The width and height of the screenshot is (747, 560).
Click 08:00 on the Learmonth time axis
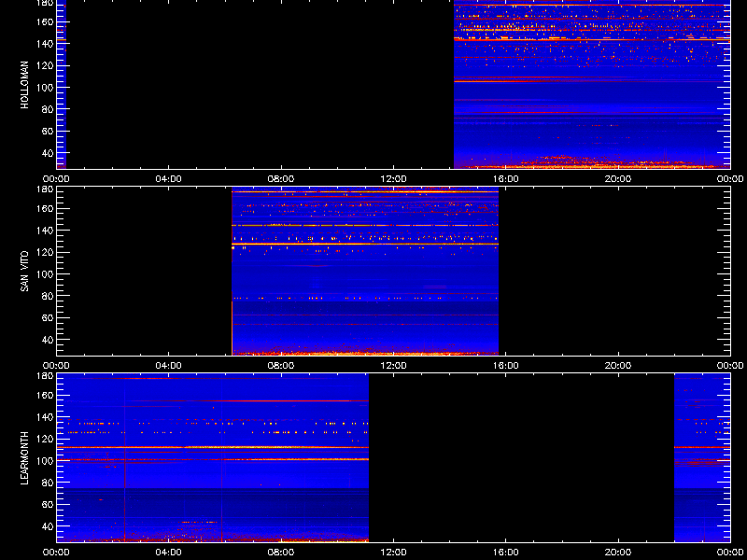click(x=281, y=553)
